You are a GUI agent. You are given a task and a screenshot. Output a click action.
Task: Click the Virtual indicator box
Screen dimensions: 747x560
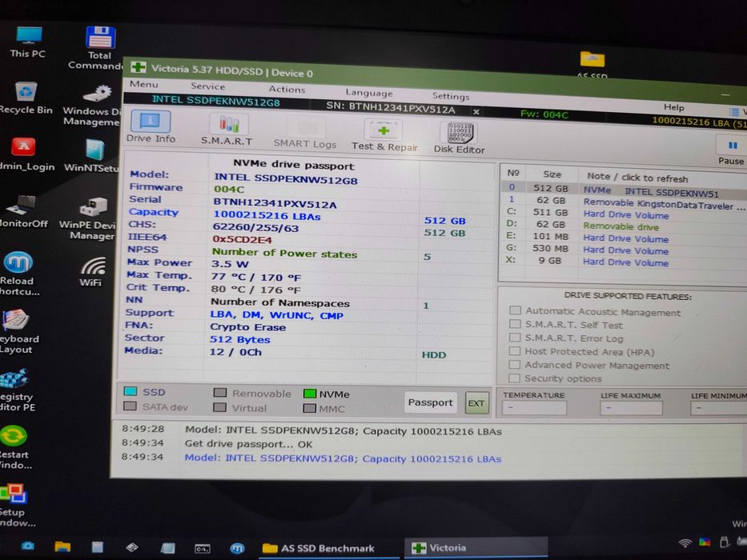coord(219,407)
